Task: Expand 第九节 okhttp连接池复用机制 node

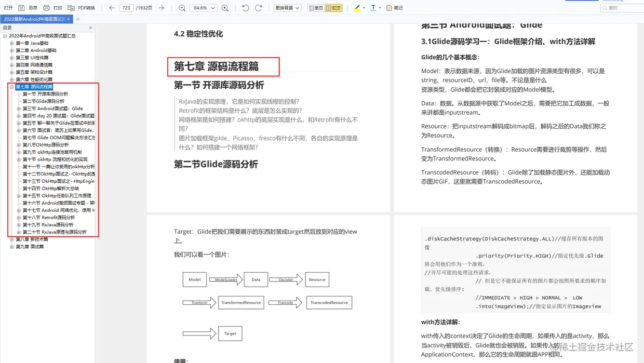Action: coord(19,152)
